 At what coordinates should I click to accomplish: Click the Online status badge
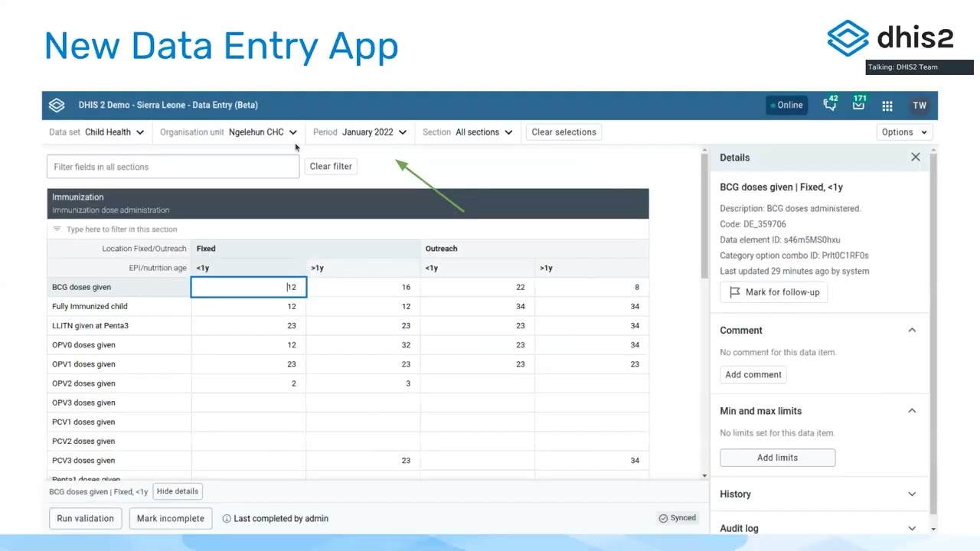click(x=787, y=105)
